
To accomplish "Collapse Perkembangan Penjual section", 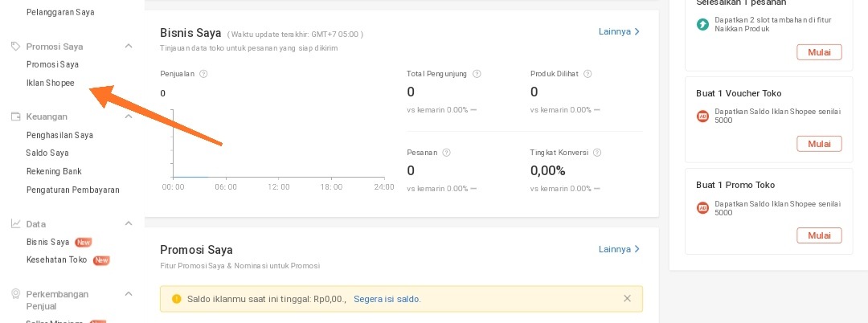I will pos(129,294).
